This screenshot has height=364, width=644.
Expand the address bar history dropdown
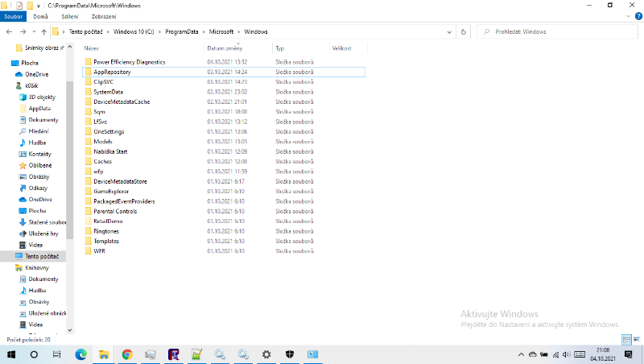coord(449,31)
